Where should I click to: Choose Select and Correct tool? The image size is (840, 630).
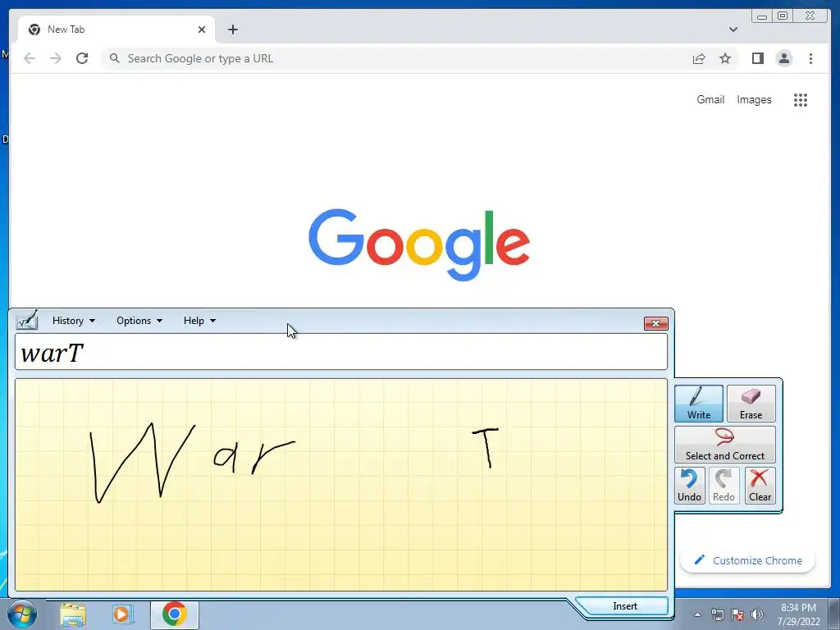725,445
